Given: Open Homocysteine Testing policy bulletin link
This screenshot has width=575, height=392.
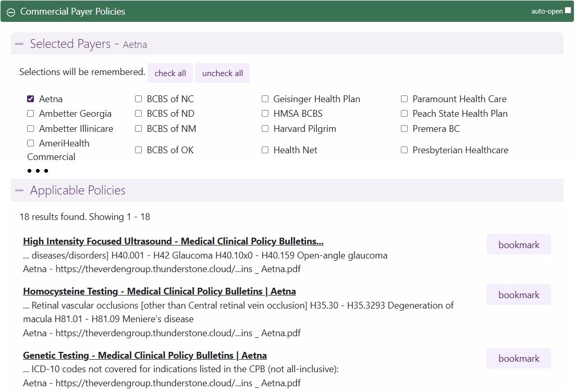Looking at the screenshot, I should coord(160,291).
